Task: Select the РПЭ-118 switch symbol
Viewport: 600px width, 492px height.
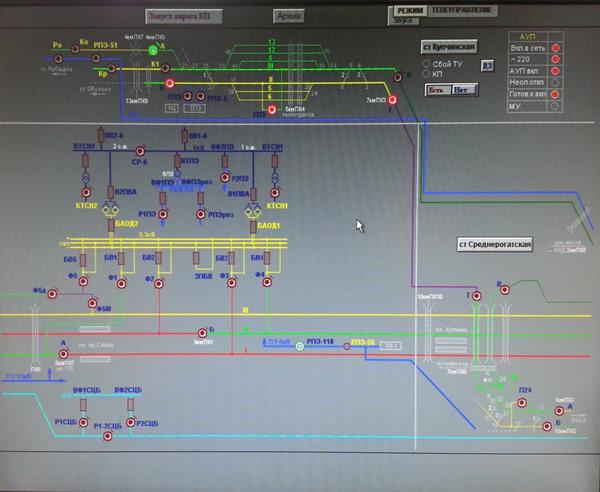Action: 300,346
